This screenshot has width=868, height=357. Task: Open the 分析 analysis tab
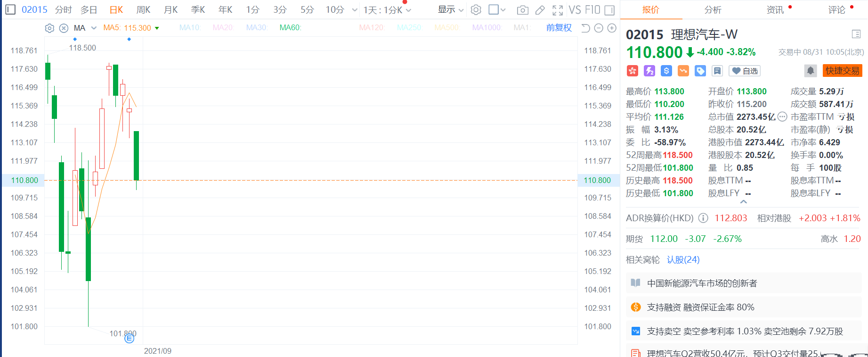point(713,10)
